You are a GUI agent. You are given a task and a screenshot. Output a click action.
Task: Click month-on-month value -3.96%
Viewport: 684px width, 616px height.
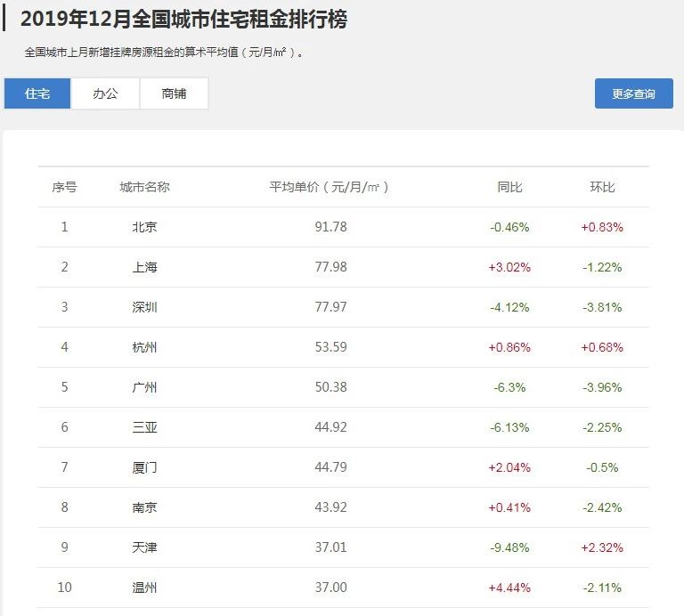[602, 387]
